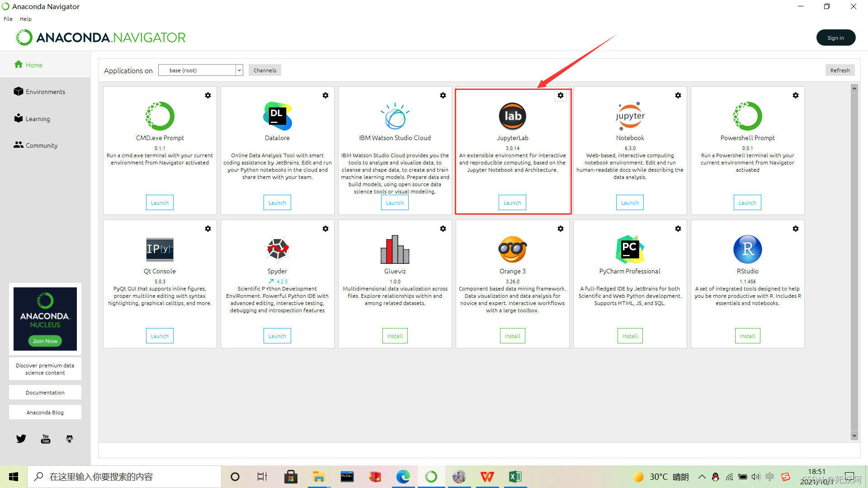The image size is (868, 488).
Task: Launch Jupyter Notebook application
Action: (630, 202)
